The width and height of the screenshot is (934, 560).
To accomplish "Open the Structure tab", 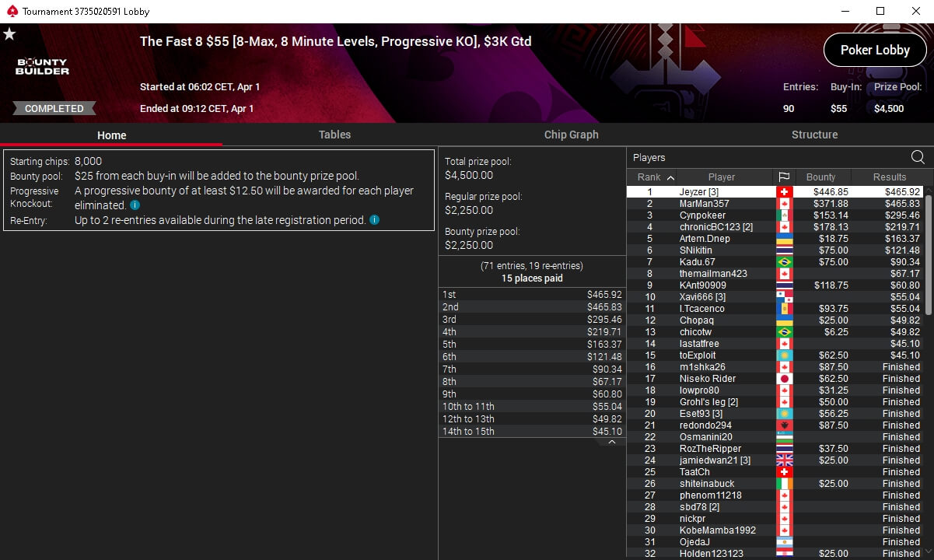I will [x=814, y=135].
